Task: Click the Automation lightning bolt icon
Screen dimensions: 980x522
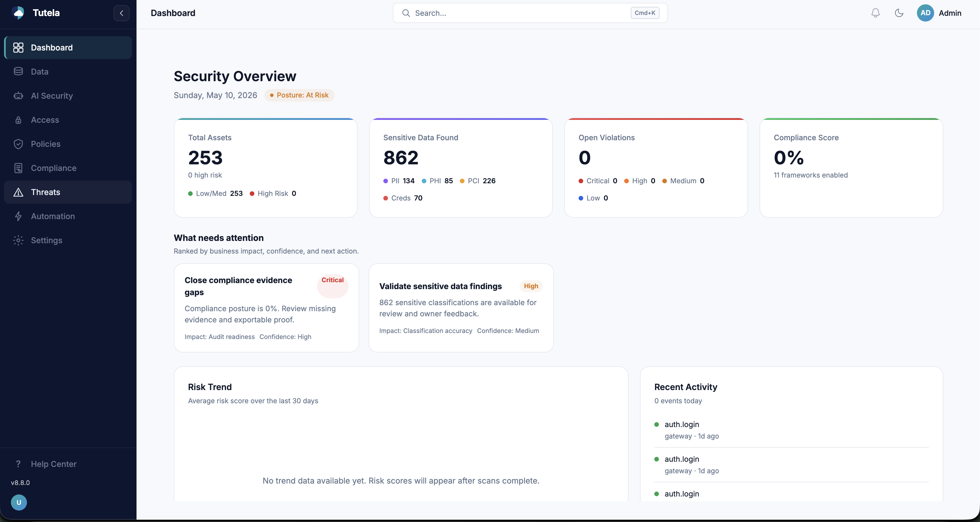Action: (18, 216)
